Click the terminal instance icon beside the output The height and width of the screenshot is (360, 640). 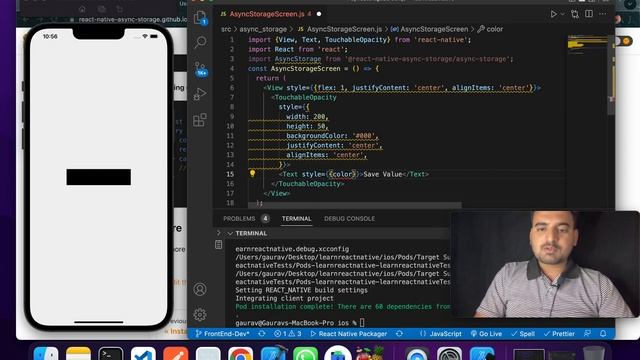click(x=218, y=244)
